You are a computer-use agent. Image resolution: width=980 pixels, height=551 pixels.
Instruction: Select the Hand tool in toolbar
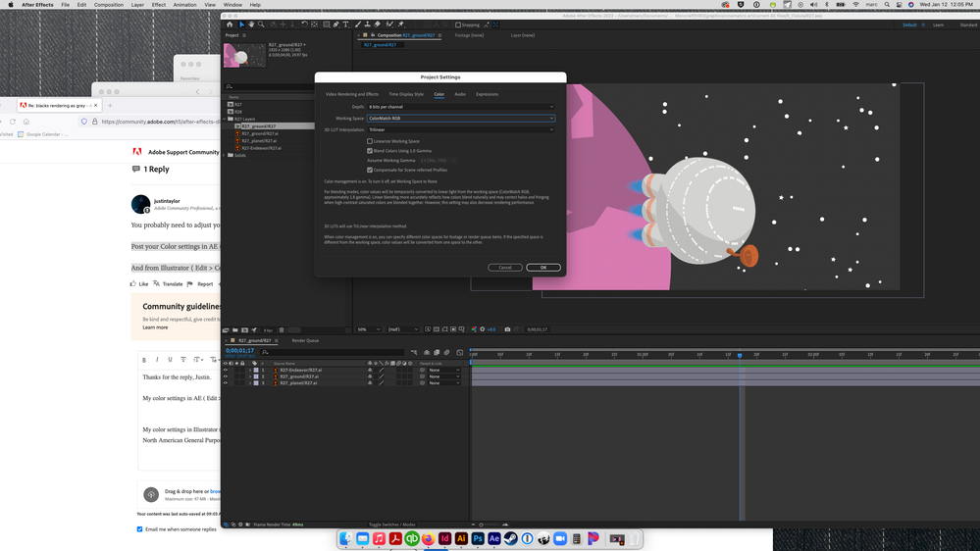[x=251, y=25]
